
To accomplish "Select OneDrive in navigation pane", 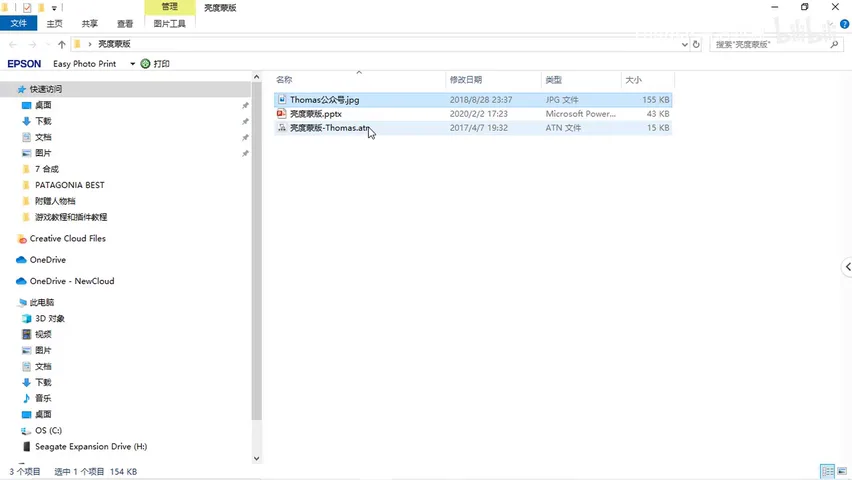I will click(47, 260).
